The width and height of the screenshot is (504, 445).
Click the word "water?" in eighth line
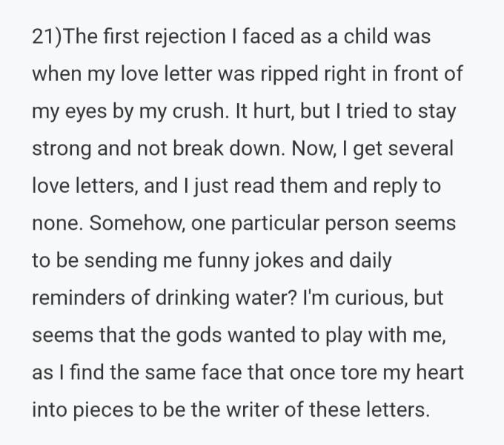(x=266, y=297)
